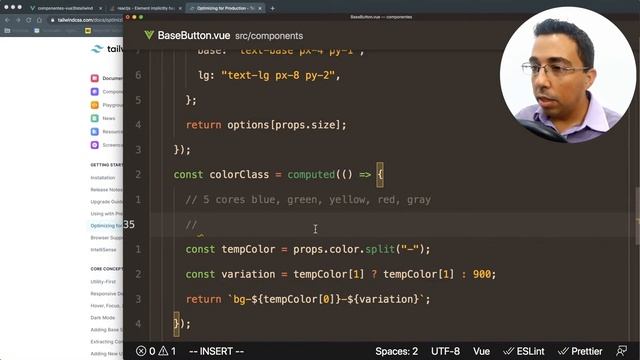
Task: Change indentation via Spaces: 2 status item
Action: tap(396, 351)
